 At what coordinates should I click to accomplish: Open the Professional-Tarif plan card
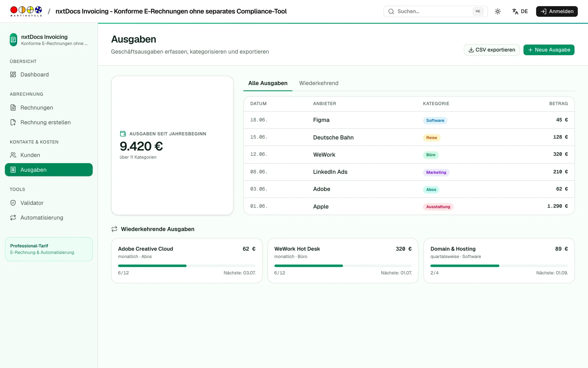(49, 249)
